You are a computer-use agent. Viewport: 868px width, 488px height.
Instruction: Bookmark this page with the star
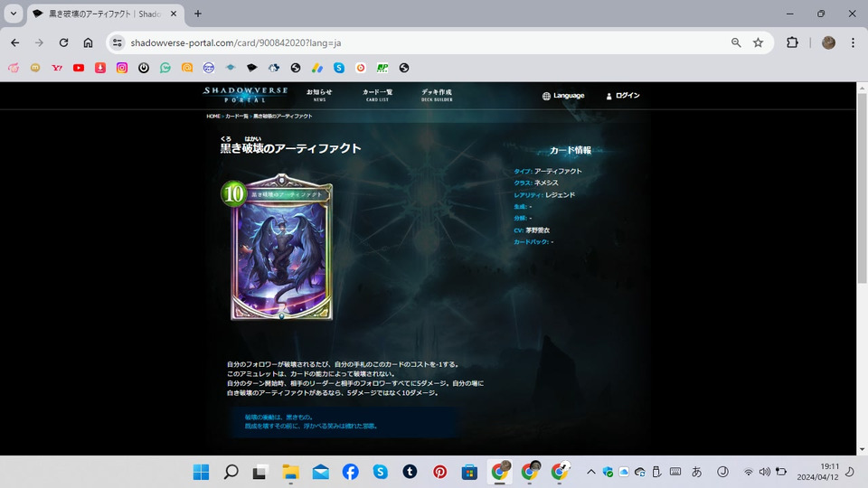click(x=759, y=42)
